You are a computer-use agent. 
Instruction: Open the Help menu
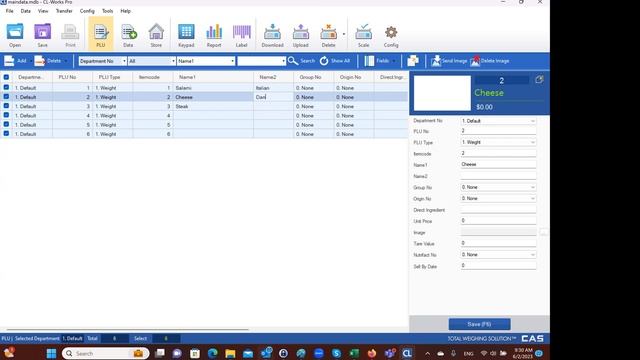coord(126,11)
